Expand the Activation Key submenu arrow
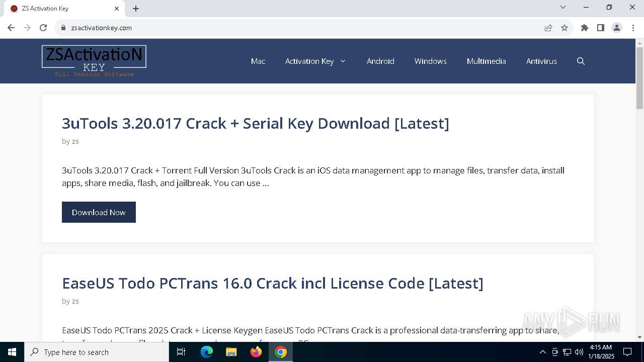The height and width of the screenshot is (362, 644). point(343,61)
